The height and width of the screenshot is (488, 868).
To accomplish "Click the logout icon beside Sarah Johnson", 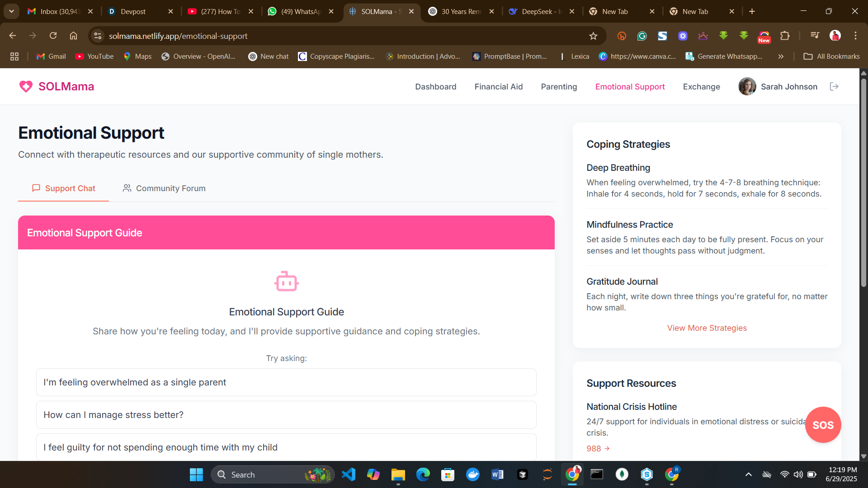I will point(834,86).
